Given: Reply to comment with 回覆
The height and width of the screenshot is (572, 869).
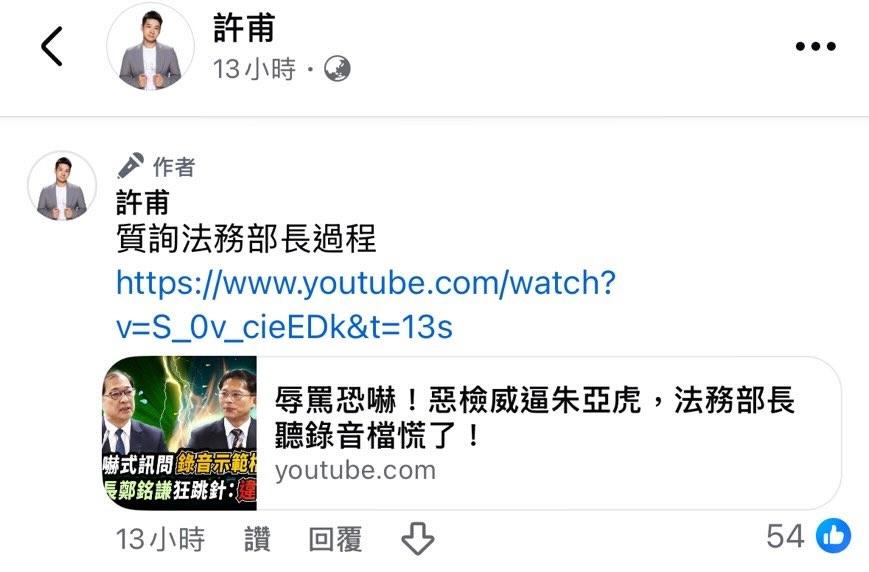Looking at the screenshot, I should (335, 539).
